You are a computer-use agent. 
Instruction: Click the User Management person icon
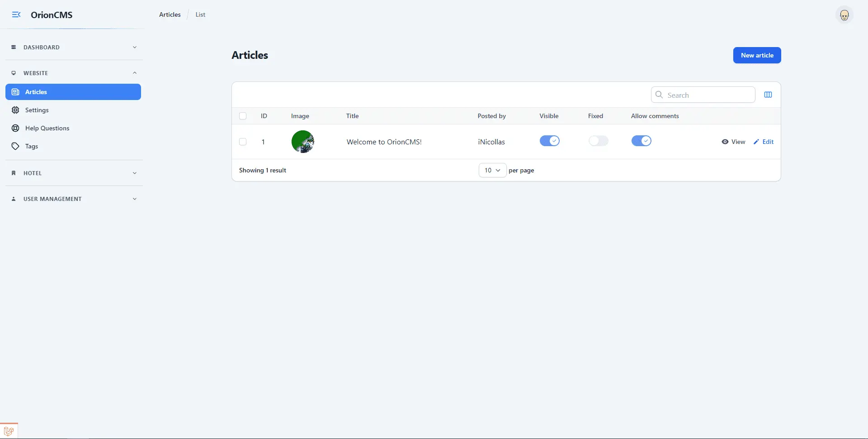(x=14, y=199)
